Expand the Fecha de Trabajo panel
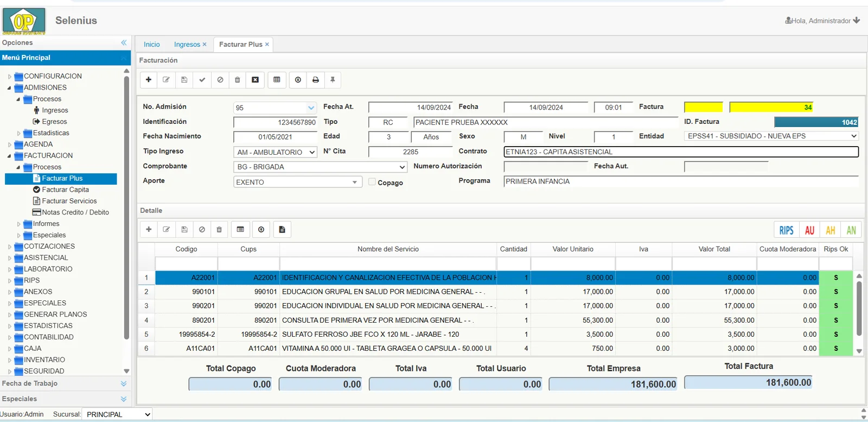Image resolution: width=868 pixels, height=422 pixels. click(124, 383)
